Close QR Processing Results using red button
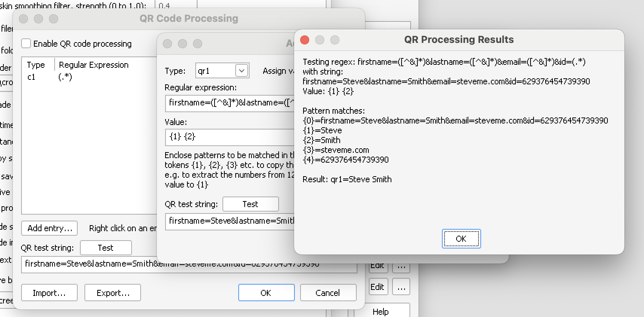The width and height of the screenshot is (644, 317). (x=305, y=40)
